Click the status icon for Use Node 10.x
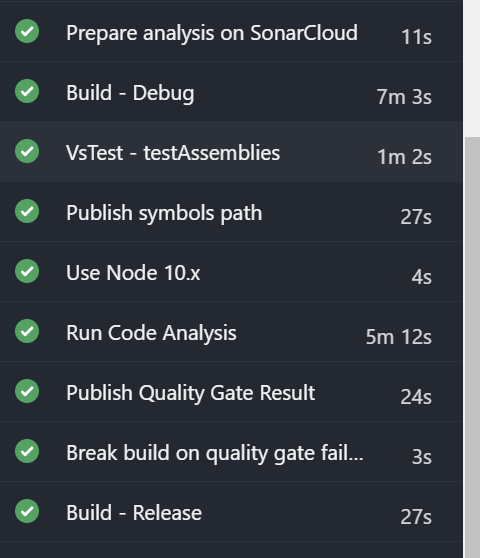Screen dimensions: 480x558 pyautogui.click(x=27, y=271)
